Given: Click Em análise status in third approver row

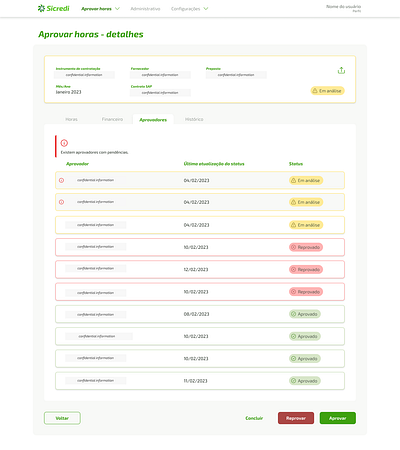Looking at the screenshot, I should point(306,225).
